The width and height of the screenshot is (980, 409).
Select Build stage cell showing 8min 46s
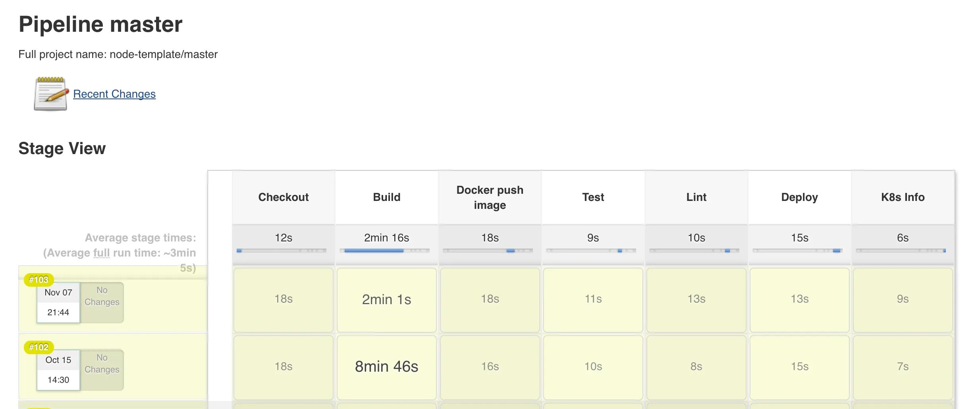click(x=386, y=367)
